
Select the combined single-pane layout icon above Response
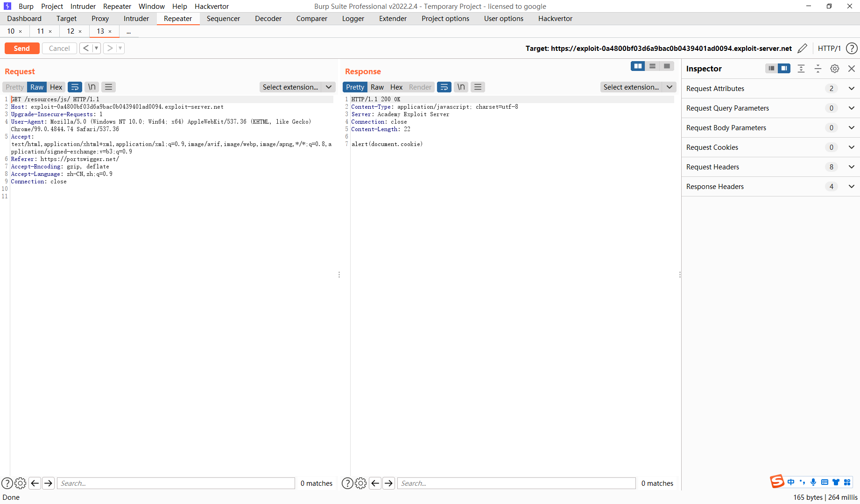pos(666,66)
